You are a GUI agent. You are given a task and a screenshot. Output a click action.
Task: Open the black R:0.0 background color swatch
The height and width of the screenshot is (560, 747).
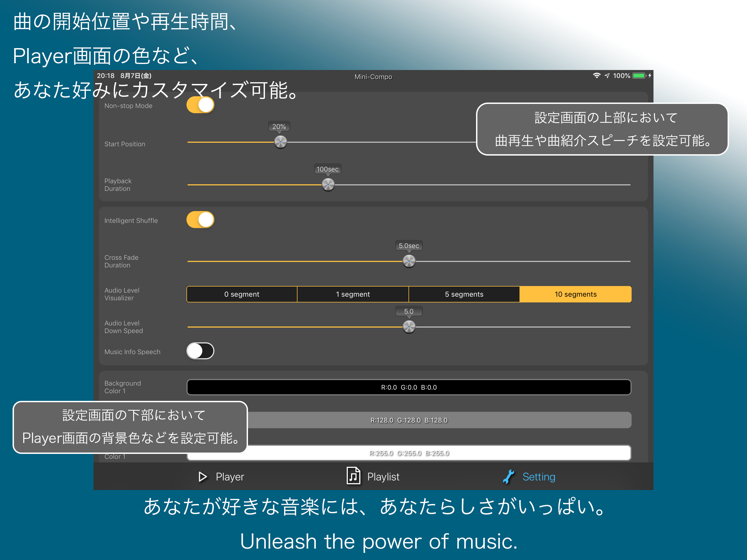pos(409,387)
